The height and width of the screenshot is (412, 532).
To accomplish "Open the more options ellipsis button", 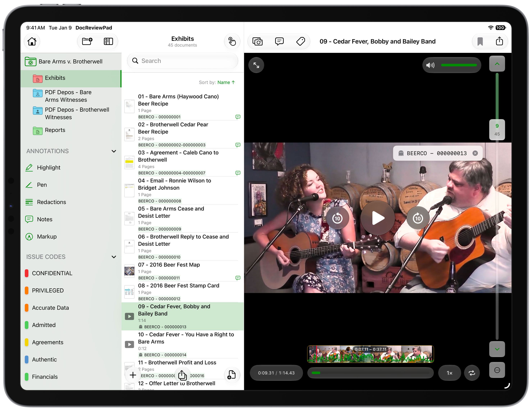I will tap(497, 370).
